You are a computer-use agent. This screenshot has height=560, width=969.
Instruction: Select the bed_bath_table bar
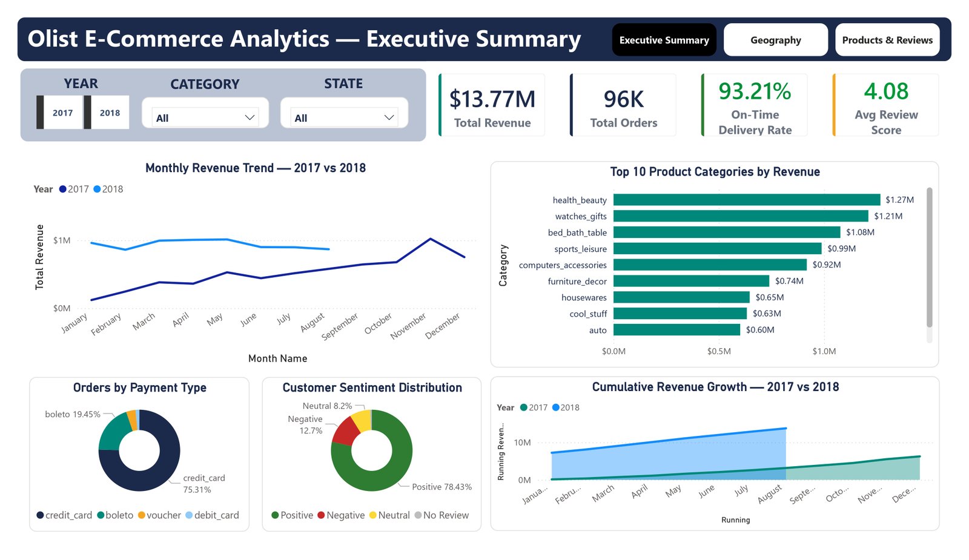[x=727, y=232]
